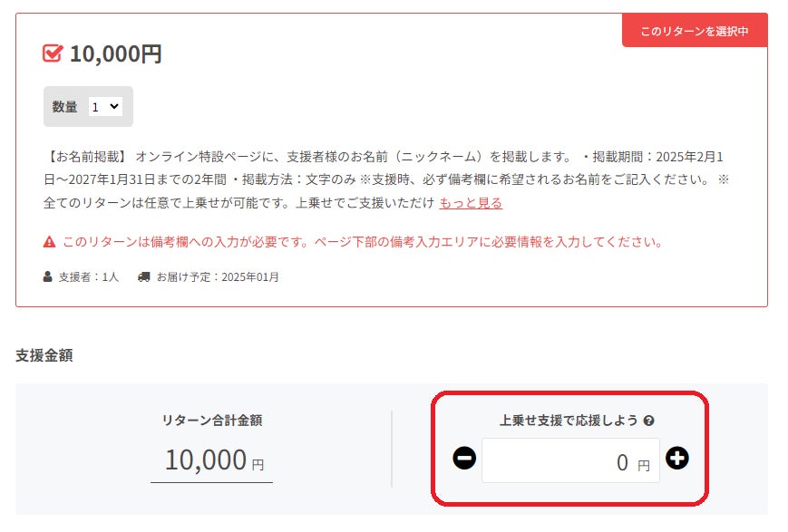Image resolution: width=788 pixels, height=532 pixels.
Task: Click the もっと見る link
Action: pos(471,203)
